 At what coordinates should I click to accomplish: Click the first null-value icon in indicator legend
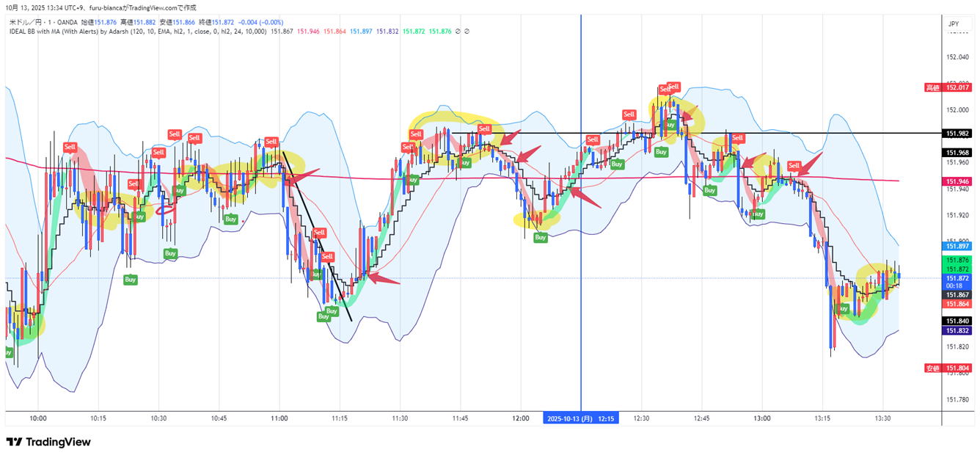[x=458, y=32]
